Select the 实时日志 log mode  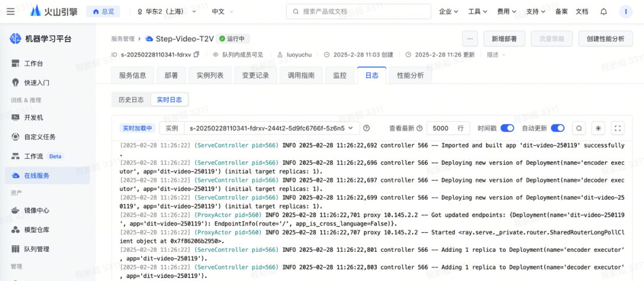click(169, 99)
